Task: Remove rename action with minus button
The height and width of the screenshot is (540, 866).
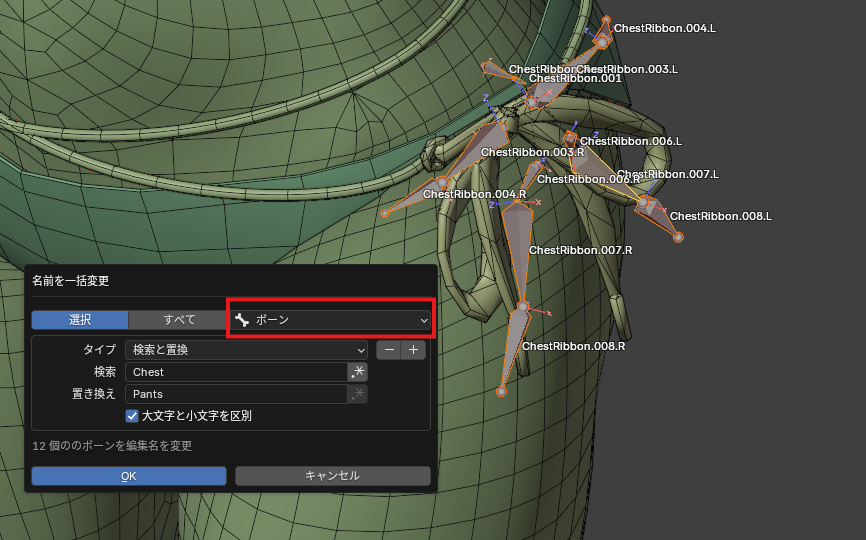Action: click(x=389, y=350)
